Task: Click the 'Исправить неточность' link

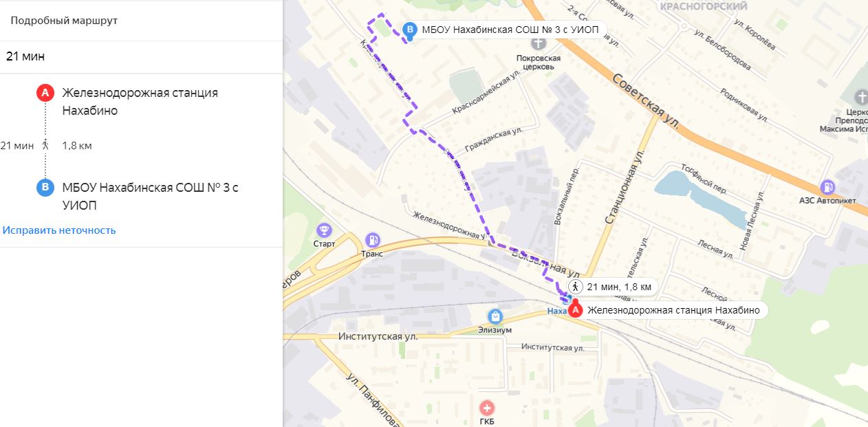Action: 59,230
